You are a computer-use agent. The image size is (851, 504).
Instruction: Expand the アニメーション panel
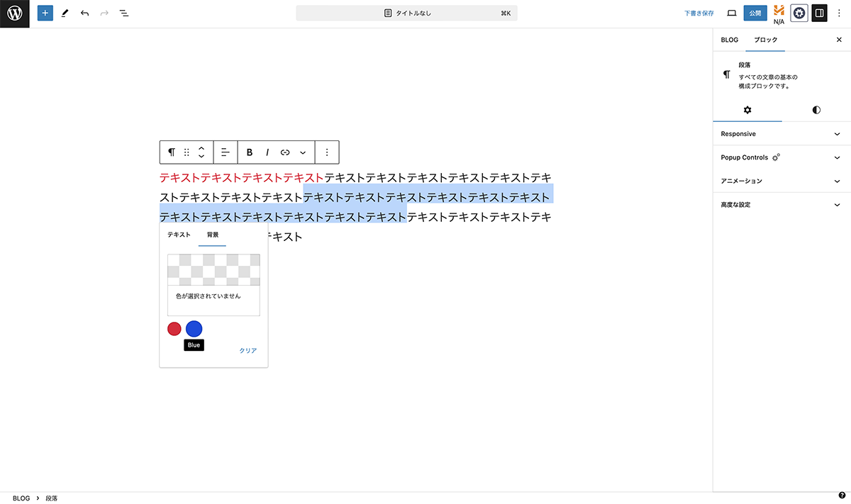point(782,181)
